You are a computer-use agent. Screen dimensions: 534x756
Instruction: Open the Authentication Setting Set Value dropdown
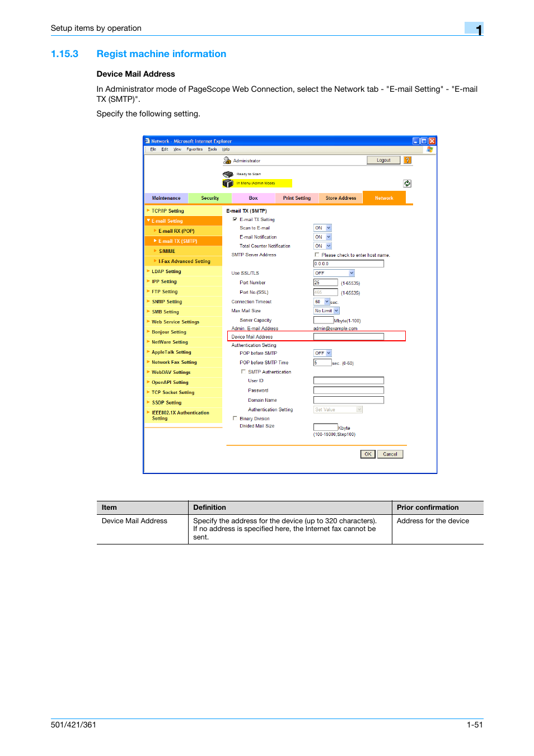coord(338,410)
